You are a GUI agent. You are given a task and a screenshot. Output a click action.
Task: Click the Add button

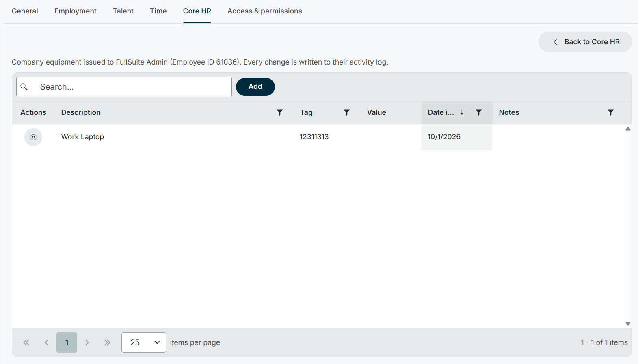tap(255, 87)
